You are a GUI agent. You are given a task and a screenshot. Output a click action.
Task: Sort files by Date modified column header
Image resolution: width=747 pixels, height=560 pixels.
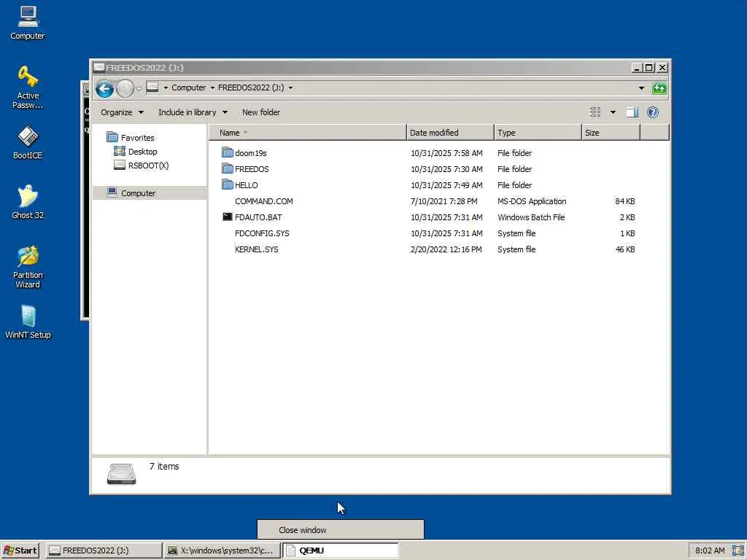pyautogui.click(x=450, y=133)
